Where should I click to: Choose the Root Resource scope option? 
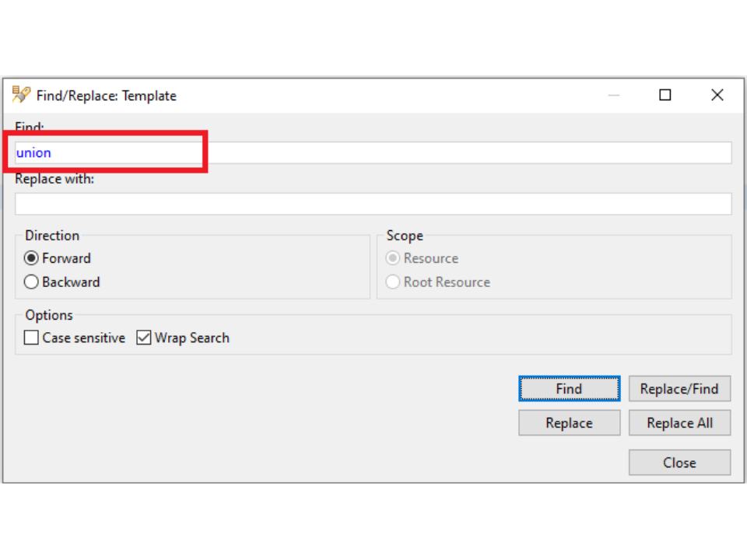393,282
